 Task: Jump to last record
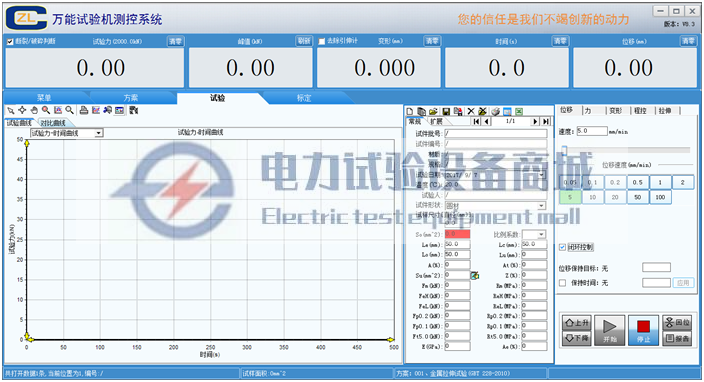pyautogui.click(x=546, y=122)
